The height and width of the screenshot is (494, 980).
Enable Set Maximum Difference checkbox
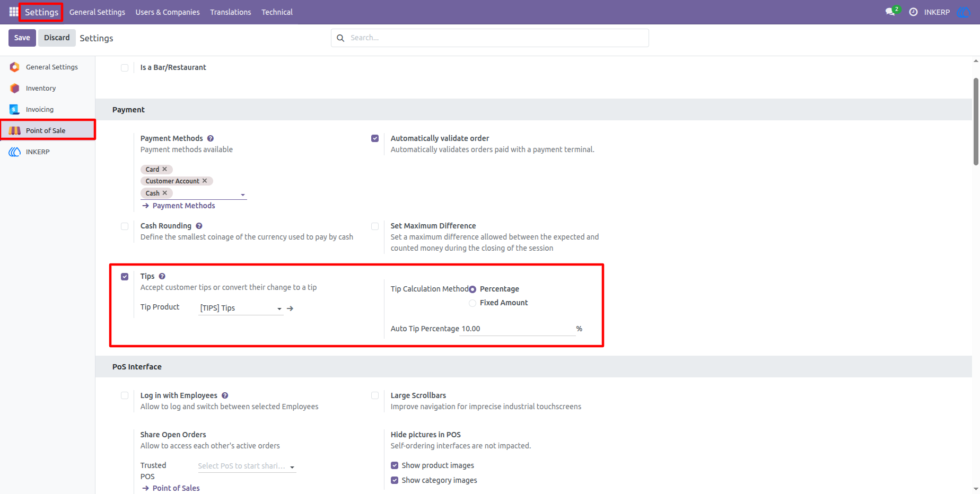coord(375,226)
